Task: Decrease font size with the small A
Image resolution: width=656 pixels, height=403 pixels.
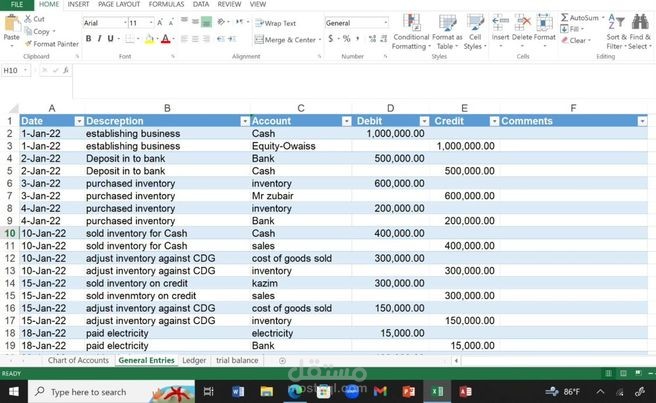Action: [x=171, y=23]
